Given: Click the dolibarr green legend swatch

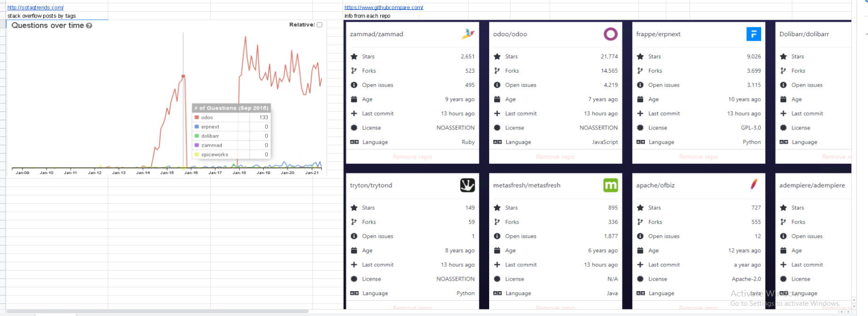Looking at the screenshot, I should point(197,136).
